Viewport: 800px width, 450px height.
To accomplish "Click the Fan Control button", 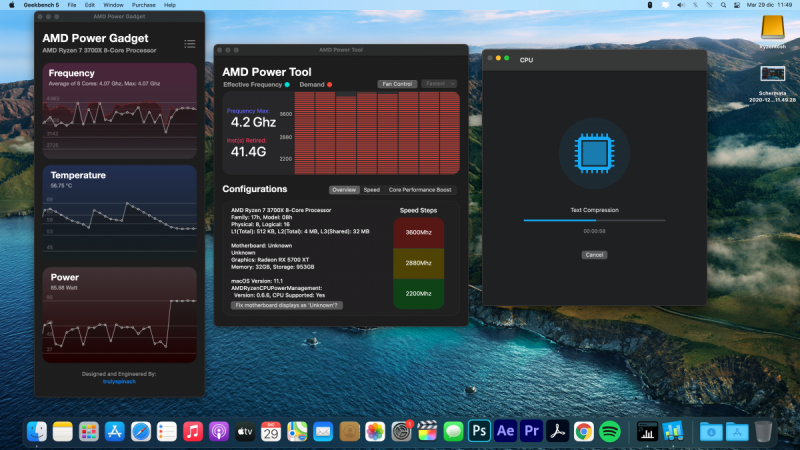I will (397, 84).
